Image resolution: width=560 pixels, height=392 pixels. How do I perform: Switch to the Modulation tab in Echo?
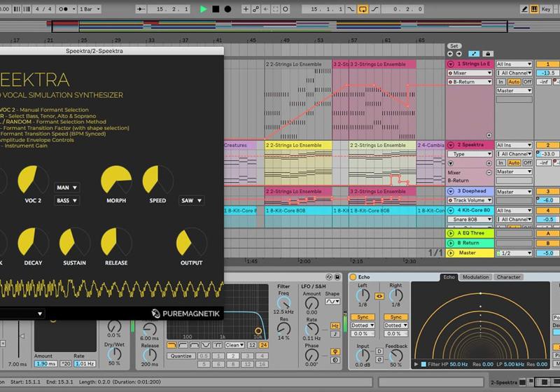pyautogui.click(x=475, y=277)
